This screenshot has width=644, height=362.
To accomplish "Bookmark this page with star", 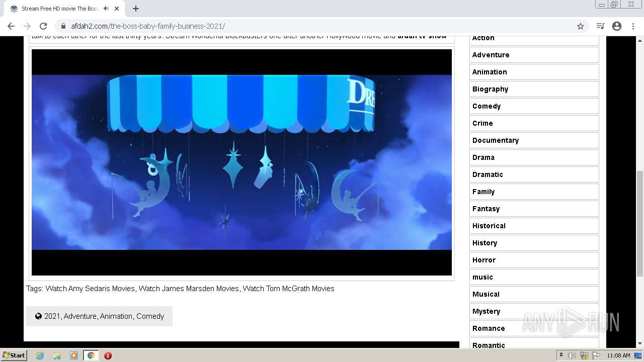I will (x=581, y=26).
